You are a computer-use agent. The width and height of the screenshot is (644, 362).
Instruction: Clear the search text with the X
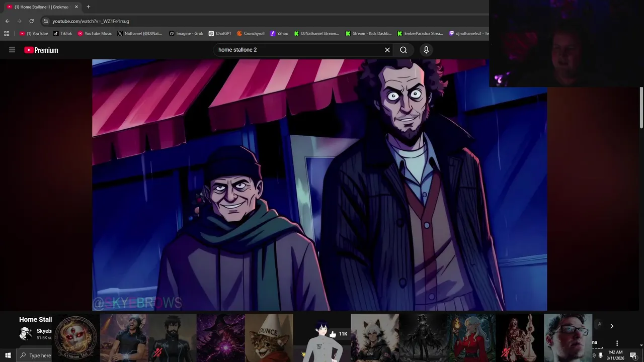tap(387, 50)
